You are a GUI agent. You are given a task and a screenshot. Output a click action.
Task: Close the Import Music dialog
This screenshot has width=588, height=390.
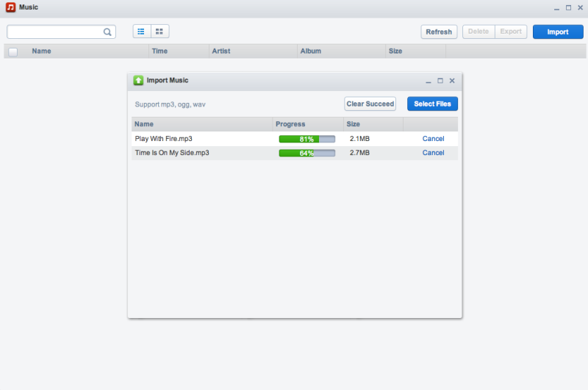coord(452,81)
